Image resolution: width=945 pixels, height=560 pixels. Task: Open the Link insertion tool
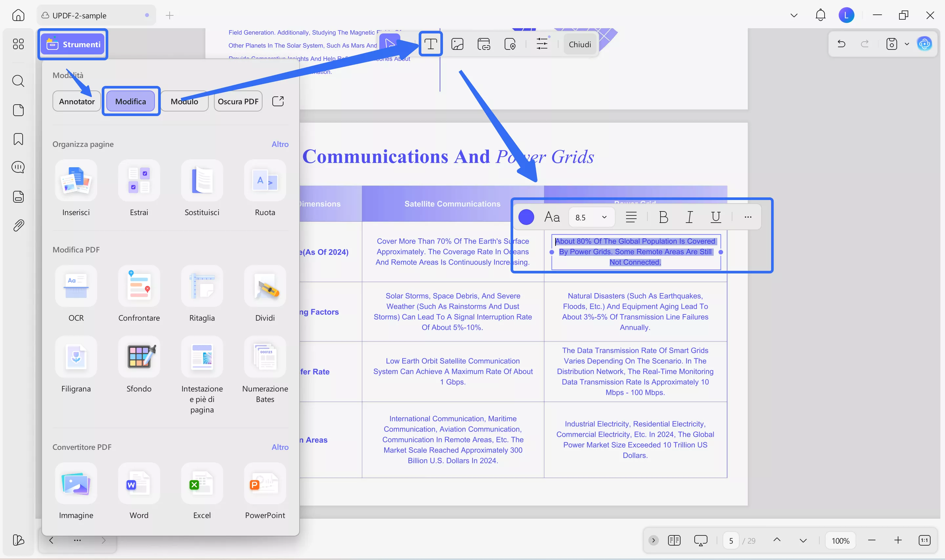[484, 44]
